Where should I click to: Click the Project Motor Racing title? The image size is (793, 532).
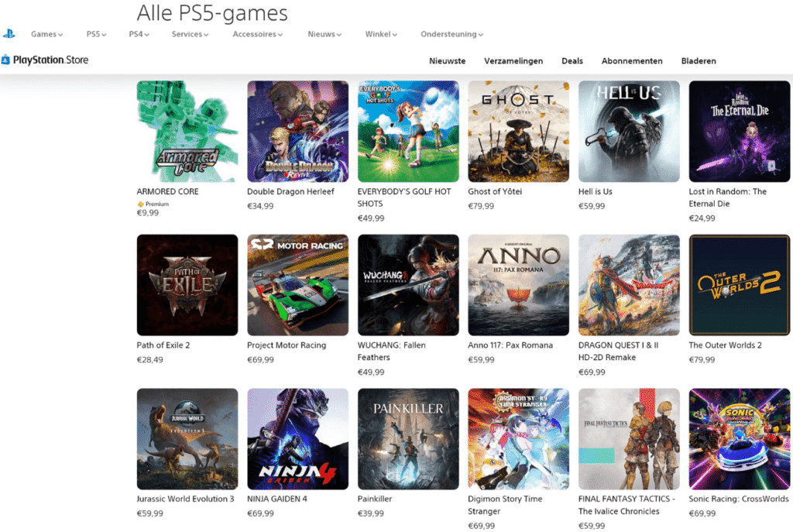pos(287,345)
